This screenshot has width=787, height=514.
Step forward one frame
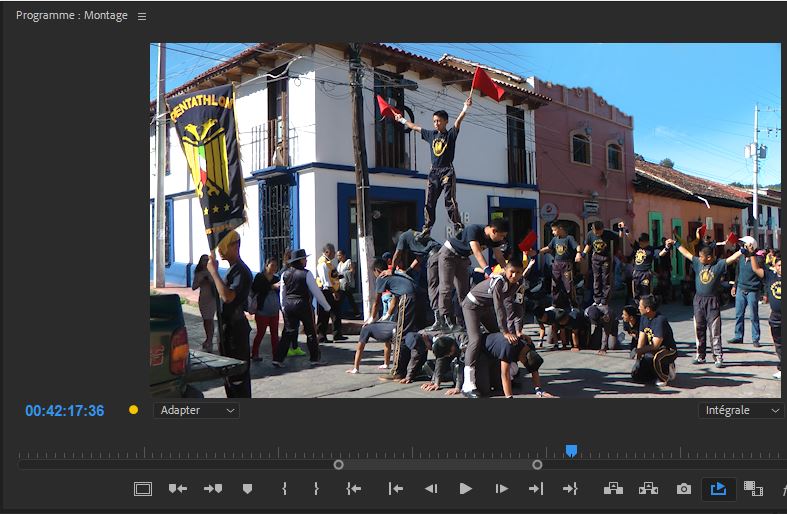pos(502,489)
